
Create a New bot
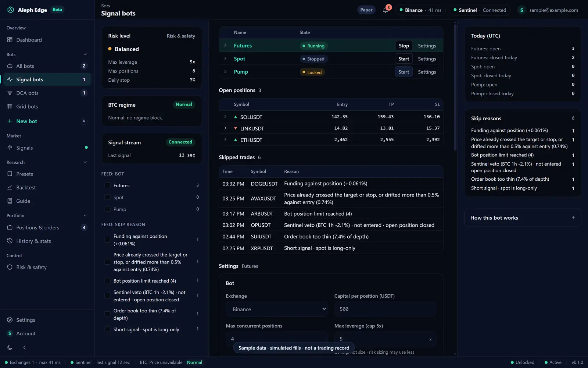(x=47, y=121)
